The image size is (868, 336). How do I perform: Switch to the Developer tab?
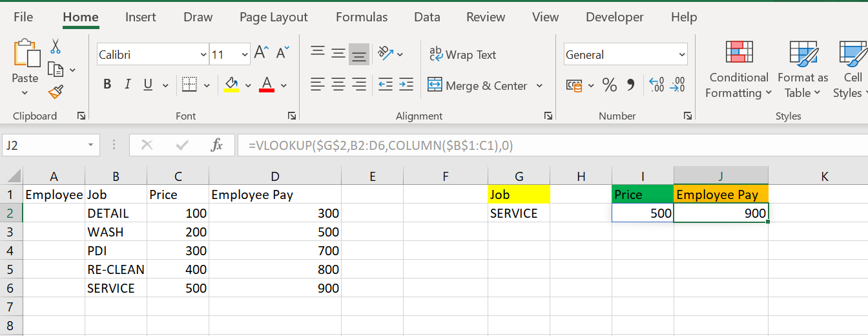pyautogui.click(x=615, y=17)
